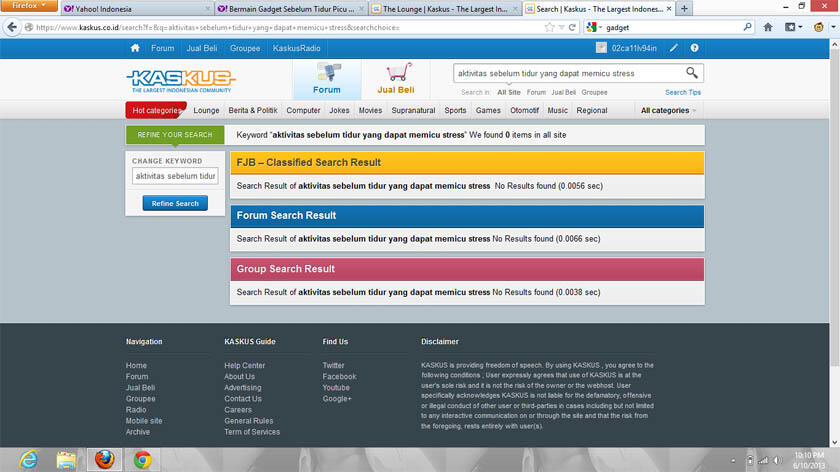Switch to the Yahoo! Indonesia tab

pyautogui.click(x=137, y=9)
